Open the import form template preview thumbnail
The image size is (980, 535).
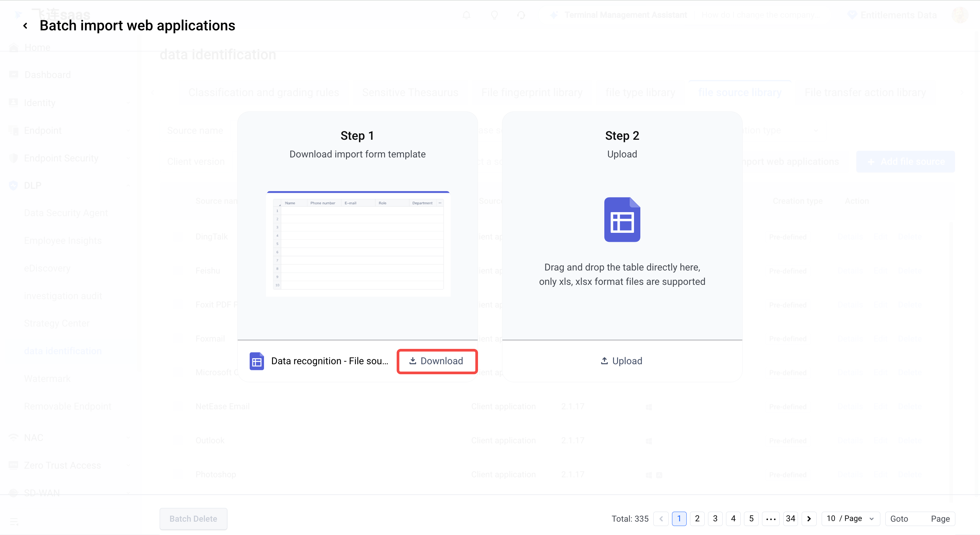(358, 244)
